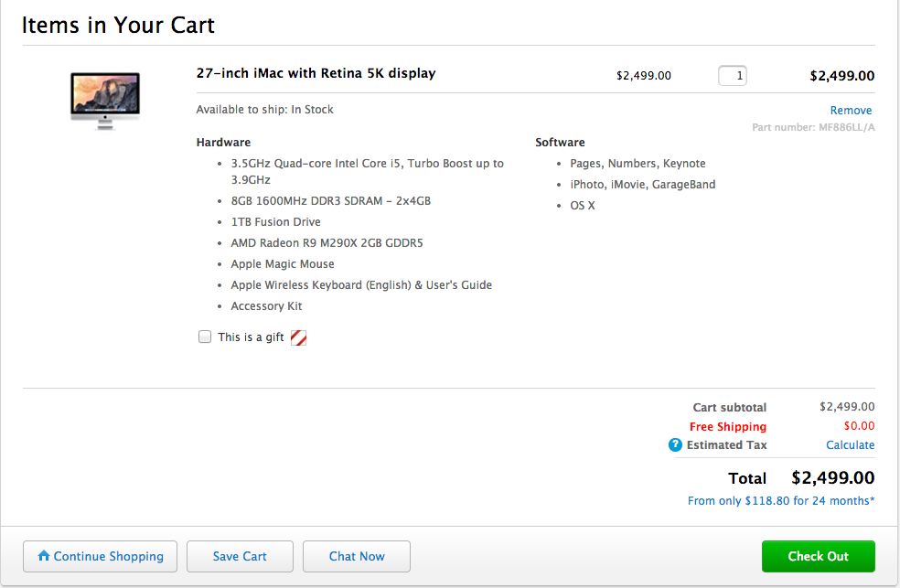
Task: Click the red striped gift wrap icon
Action: click(x=298, y=337)
